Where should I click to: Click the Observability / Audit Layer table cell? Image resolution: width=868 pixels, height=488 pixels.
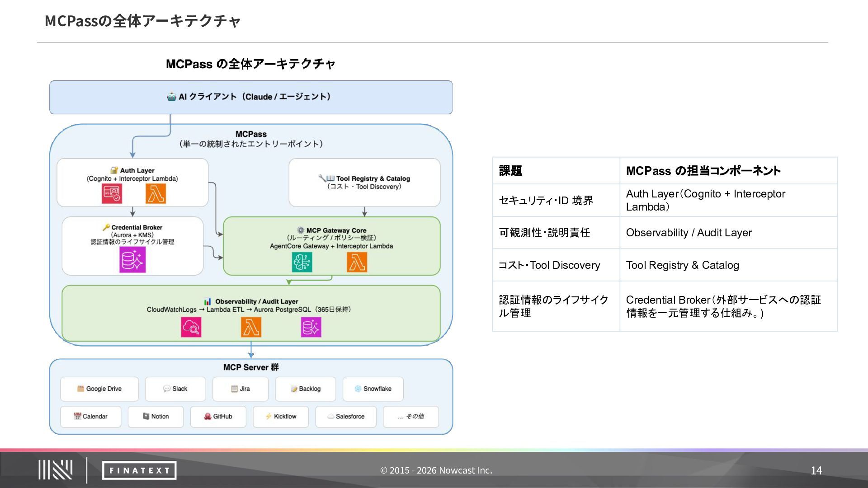tap(728, 233)
